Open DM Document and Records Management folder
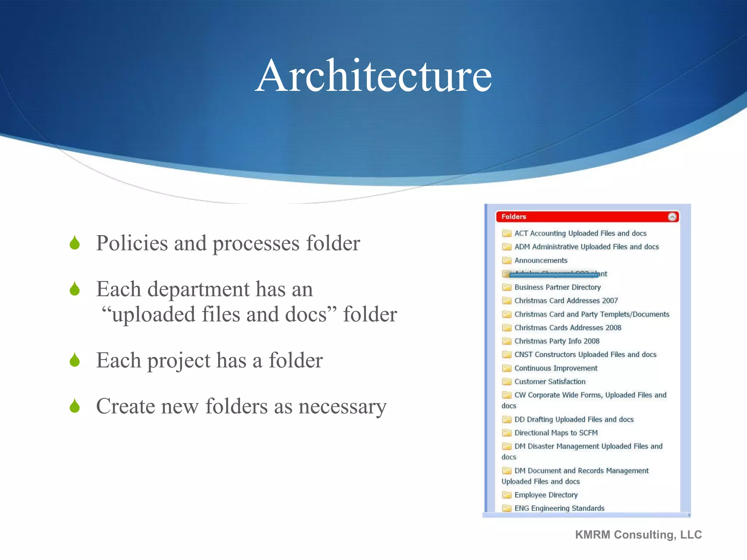The height and width of the screenshot is (560, 747). [x=575, y=476]
